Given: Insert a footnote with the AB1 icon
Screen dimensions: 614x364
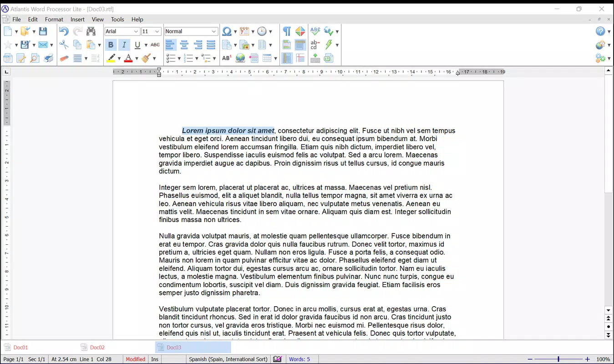Looking at the screenshot, I should (226, 58).
